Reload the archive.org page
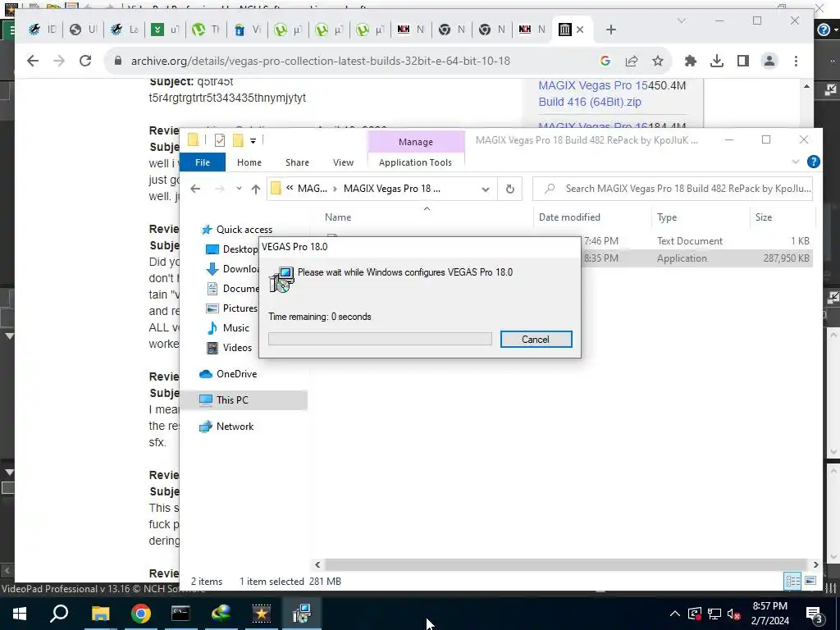840x630 pixels. click(85, 61)
